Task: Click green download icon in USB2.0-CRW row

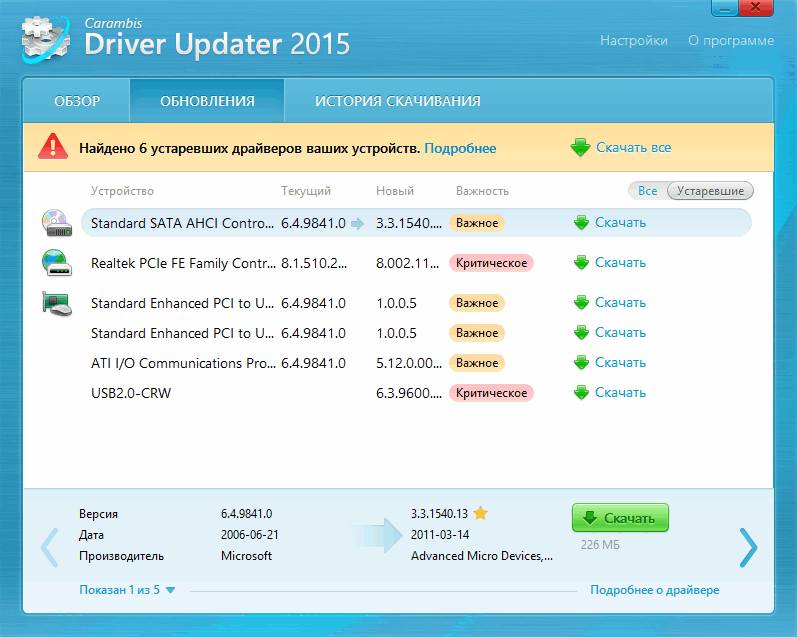Action: coord(581,393)
